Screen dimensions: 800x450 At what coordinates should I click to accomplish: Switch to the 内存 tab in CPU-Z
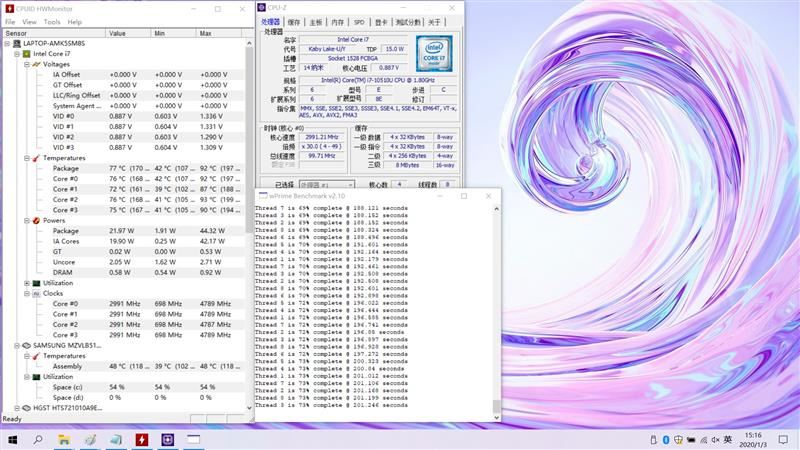338,22
